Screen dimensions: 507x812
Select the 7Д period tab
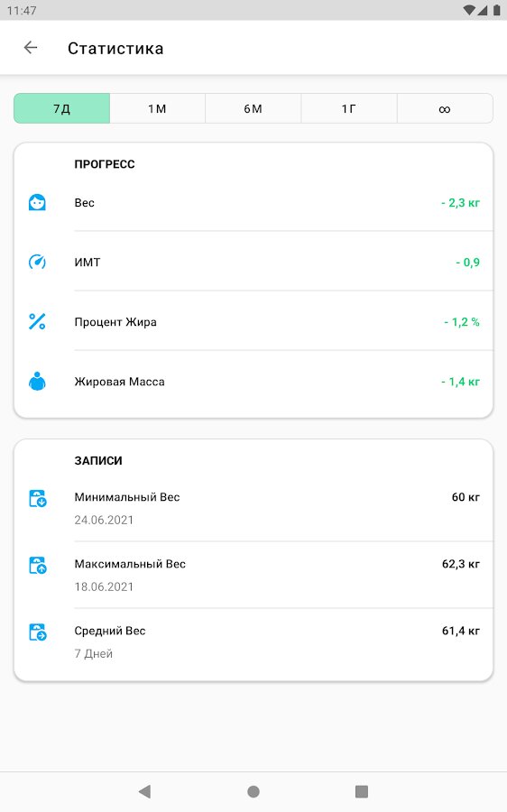(x=61, y=108)
